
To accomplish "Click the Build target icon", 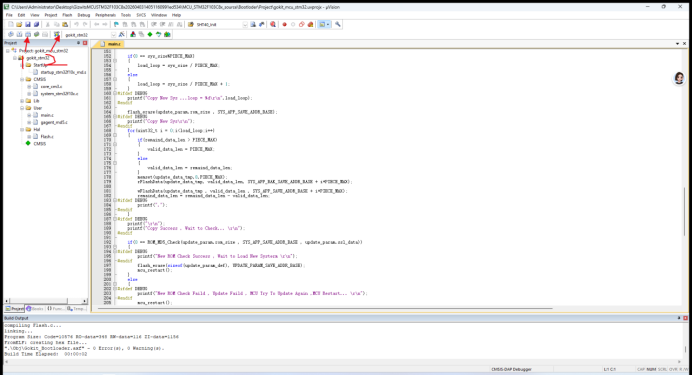I will coord(19,34).
